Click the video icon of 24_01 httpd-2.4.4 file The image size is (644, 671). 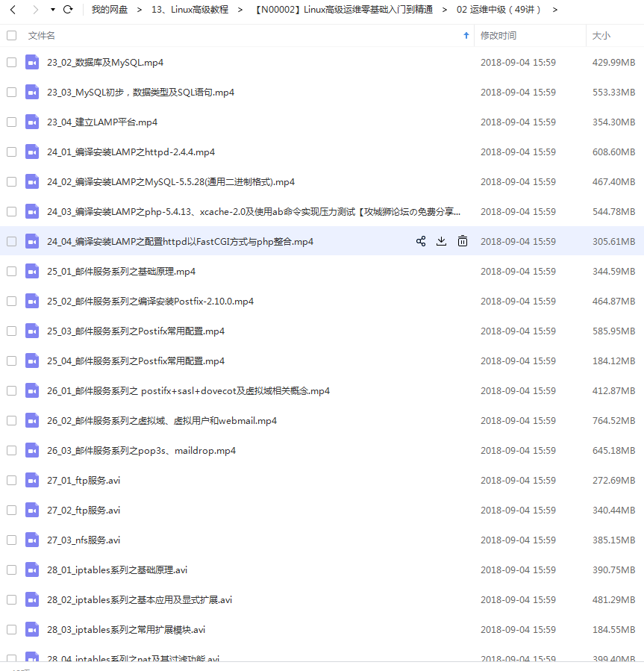(x=32, y=152)
